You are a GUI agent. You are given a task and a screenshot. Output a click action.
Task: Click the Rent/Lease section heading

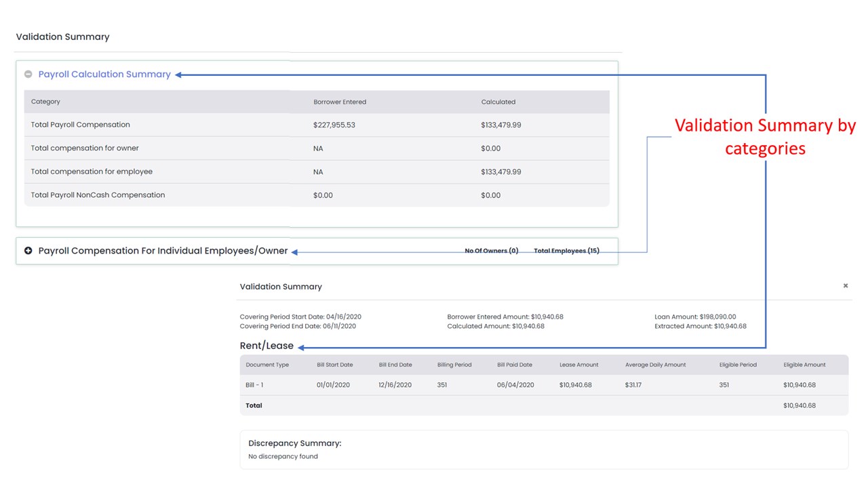pos(267,346)
